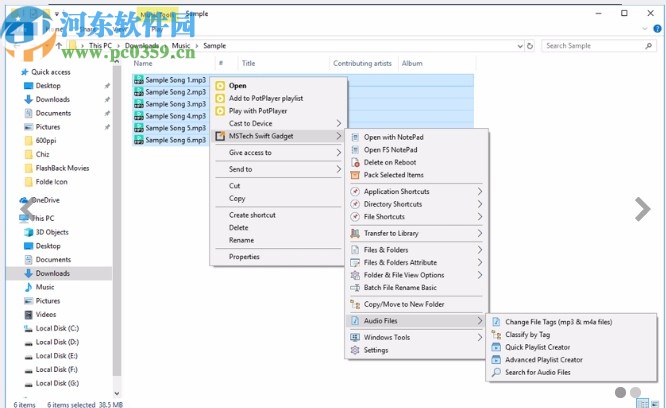Expand the Directory Shortcuts submenu arrow
Image resolution: width=666 pixels, height=408 pixels.
[x=480, y=204]
